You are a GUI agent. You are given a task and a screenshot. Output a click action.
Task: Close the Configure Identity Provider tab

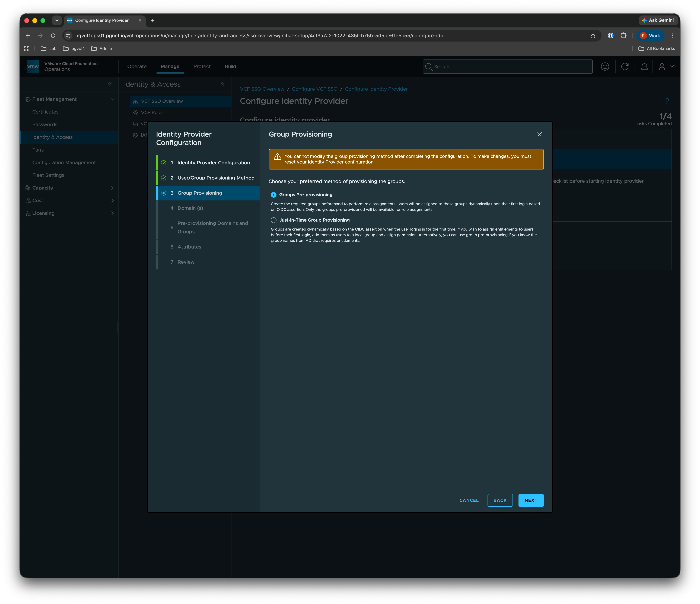[140, 21]
